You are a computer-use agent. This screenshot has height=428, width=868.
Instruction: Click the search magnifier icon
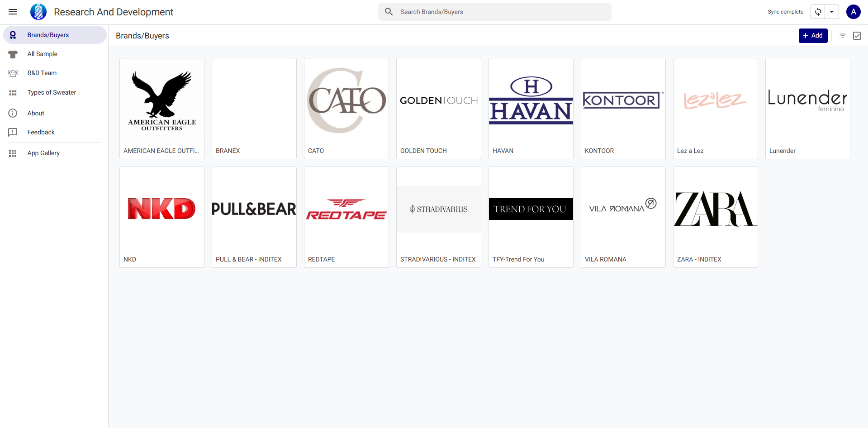click(x=389, y=12)
